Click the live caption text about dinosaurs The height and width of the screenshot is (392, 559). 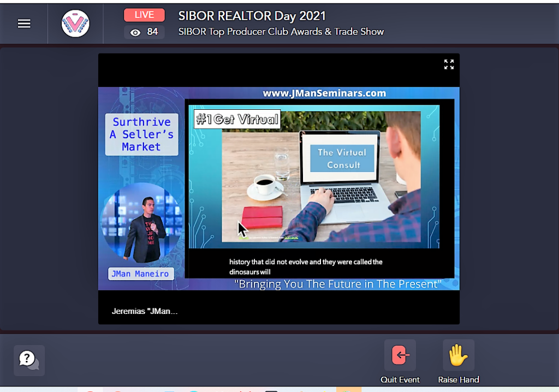point(306,267)
